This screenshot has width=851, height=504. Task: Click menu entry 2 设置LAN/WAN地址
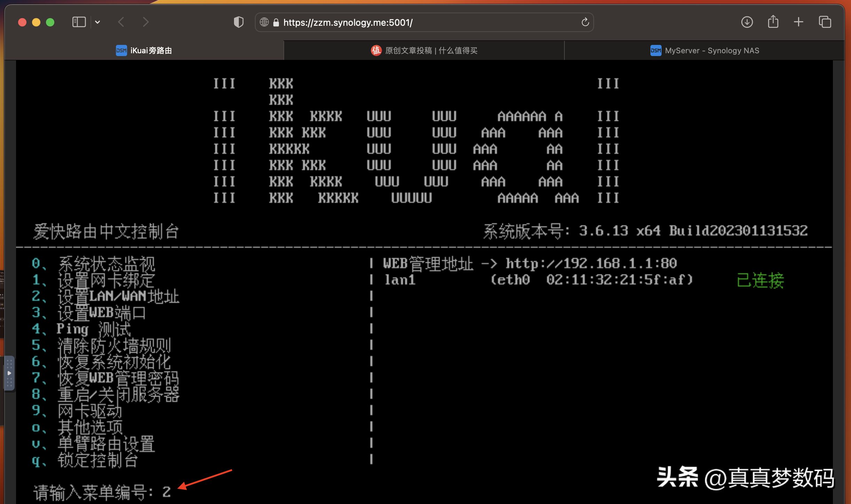[105, 297]
